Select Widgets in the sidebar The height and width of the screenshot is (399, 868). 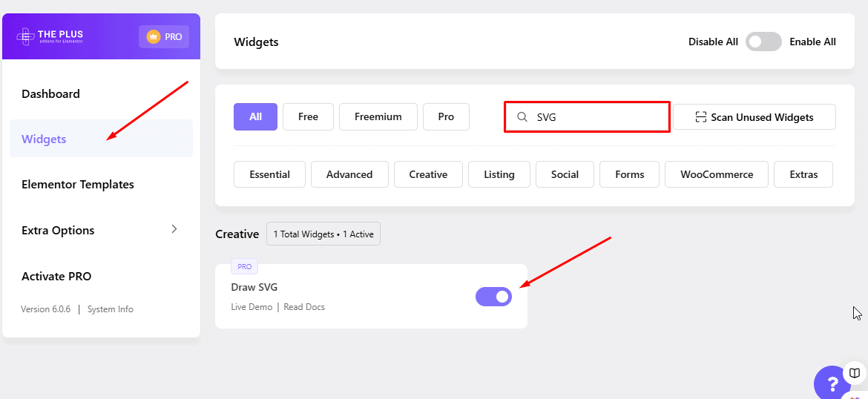[x=44, y=139]
